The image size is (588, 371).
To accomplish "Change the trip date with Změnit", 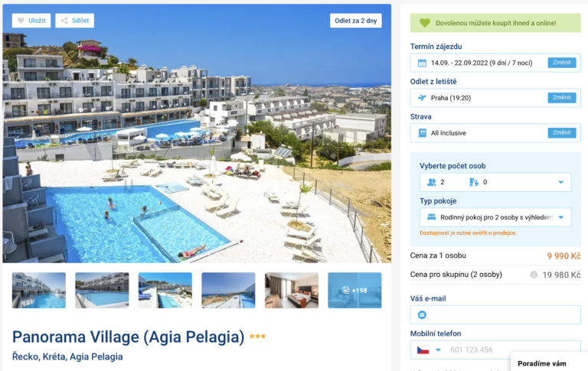I will pyautogui.click(x=562, y=63).
